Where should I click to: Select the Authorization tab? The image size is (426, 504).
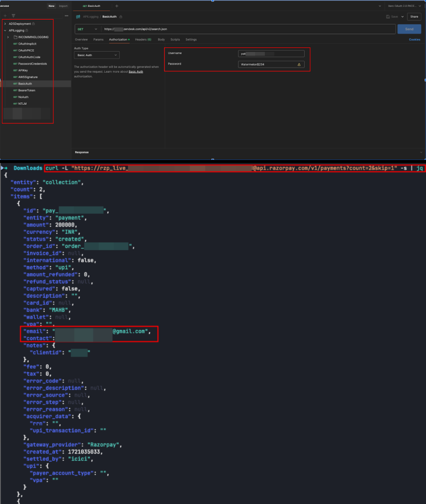(x=118, y=39)
